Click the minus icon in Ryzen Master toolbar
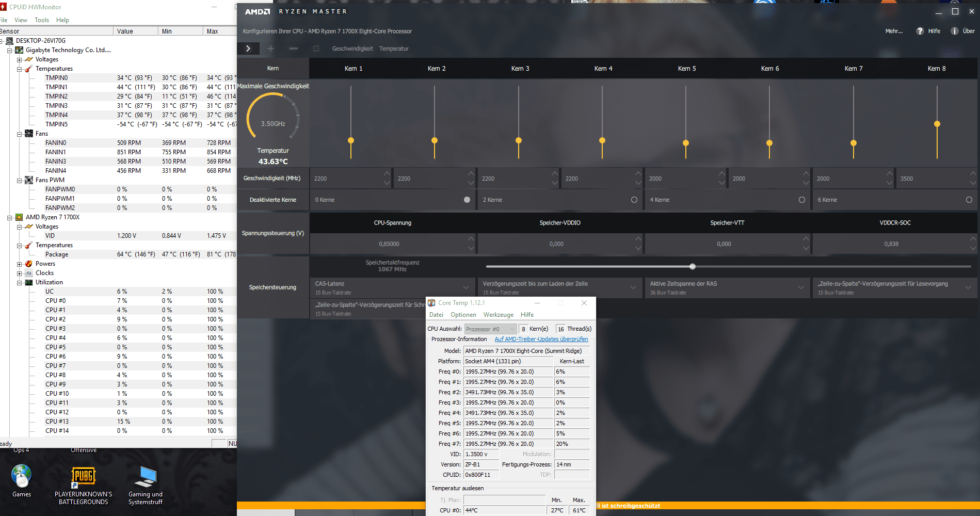The image size is (980, 516). tap(294, 49)
